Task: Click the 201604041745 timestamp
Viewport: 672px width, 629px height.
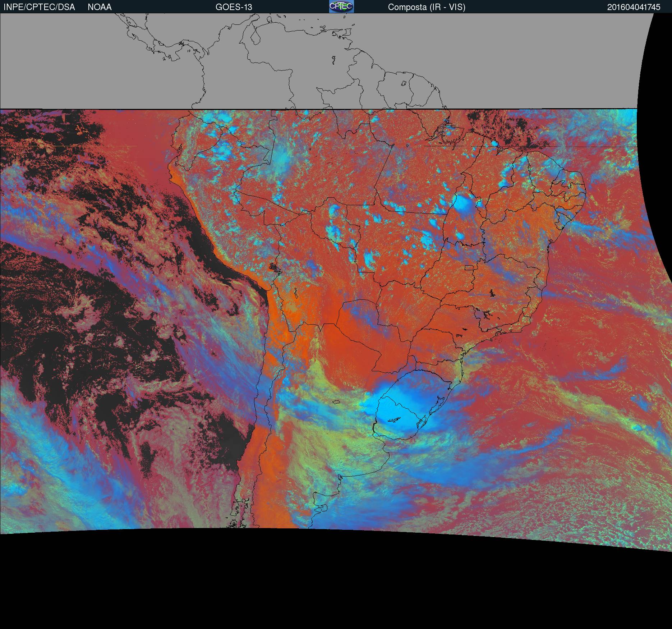Action: pyautogui.click(x=634, y=7)
